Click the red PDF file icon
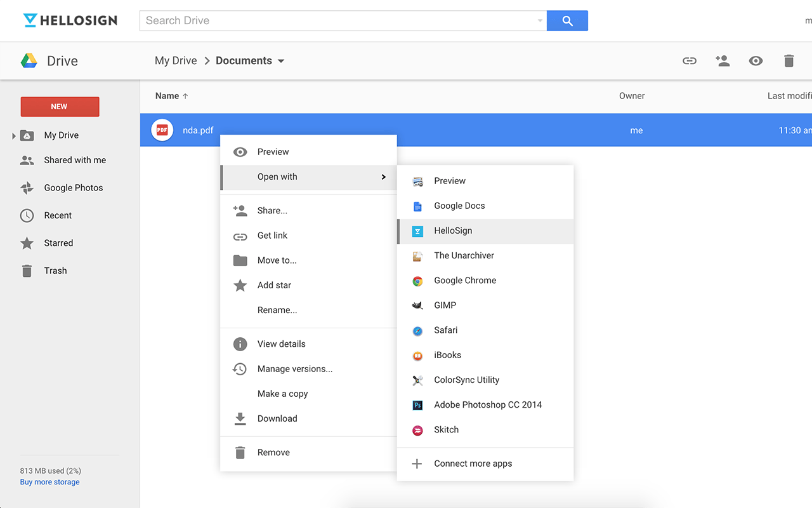The width and height of the screenshot is (812, 508). (162, 130)
